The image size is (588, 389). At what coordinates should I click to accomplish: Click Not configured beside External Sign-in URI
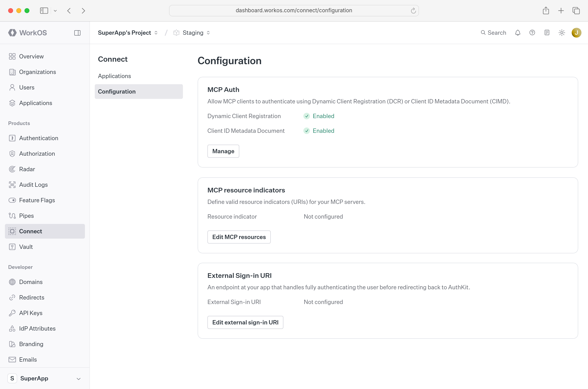click(323, 302)
